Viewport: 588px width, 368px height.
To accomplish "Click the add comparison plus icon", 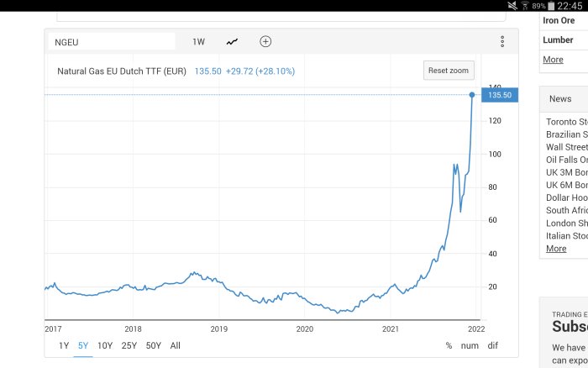I will coord(265,41).
